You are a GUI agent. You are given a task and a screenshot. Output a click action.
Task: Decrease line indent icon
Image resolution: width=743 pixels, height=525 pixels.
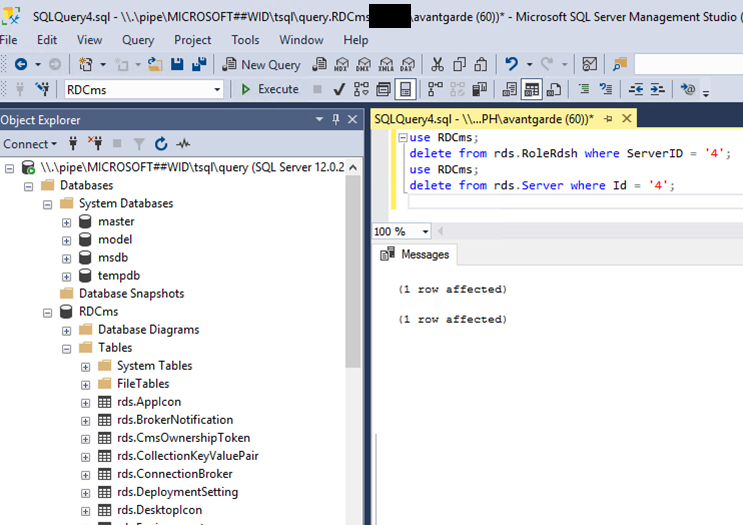[635, 89]
